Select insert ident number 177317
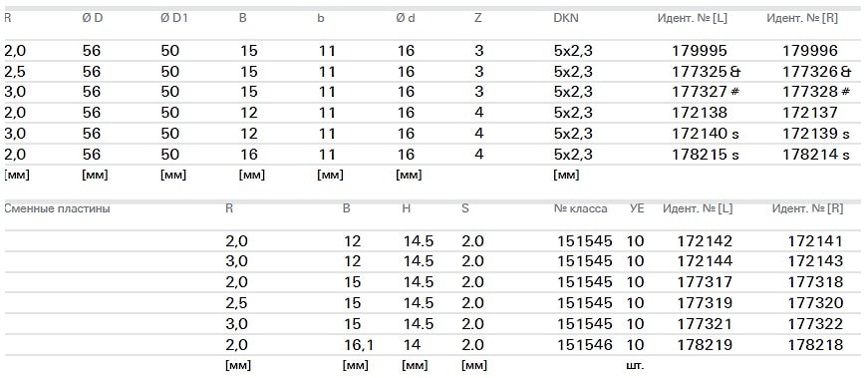This screenshot has height=378, width=868. click(705, 282)
